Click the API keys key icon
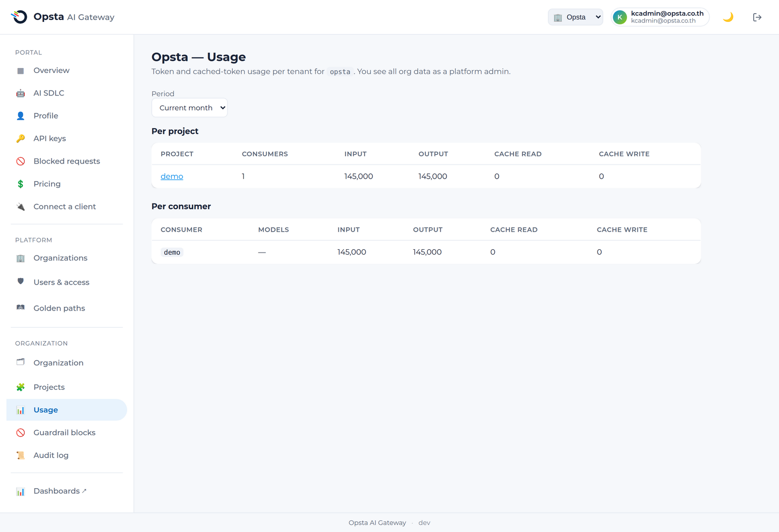This screenshot has width=779, height=532. click(x=20, y=139)
